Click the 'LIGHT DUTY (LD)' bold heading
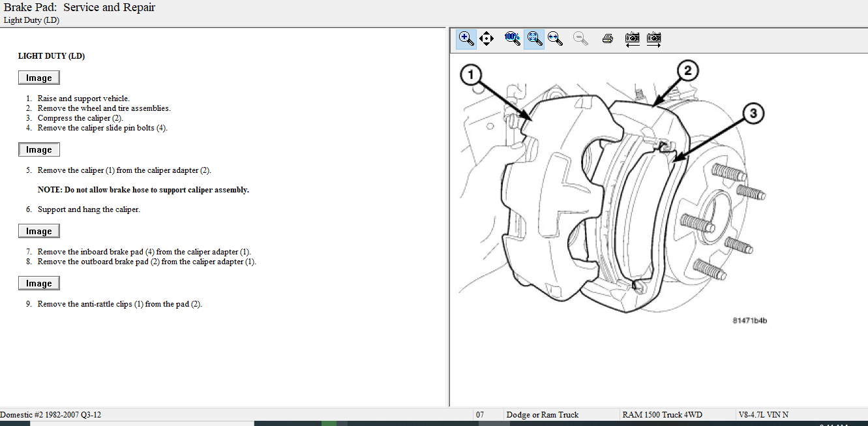The height and width of the screenshot is (426, 868). pyautogui.click(x=52, y=56)
